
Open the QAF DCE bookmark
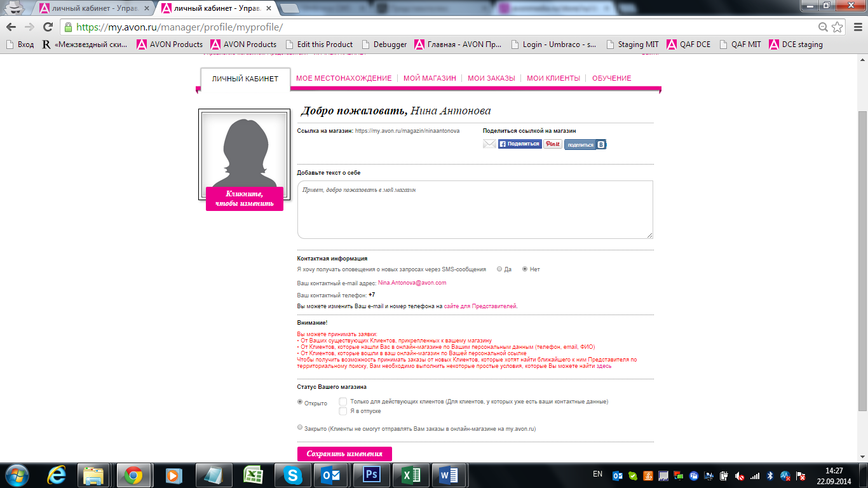pyautogui.click(x=689, y=44)
